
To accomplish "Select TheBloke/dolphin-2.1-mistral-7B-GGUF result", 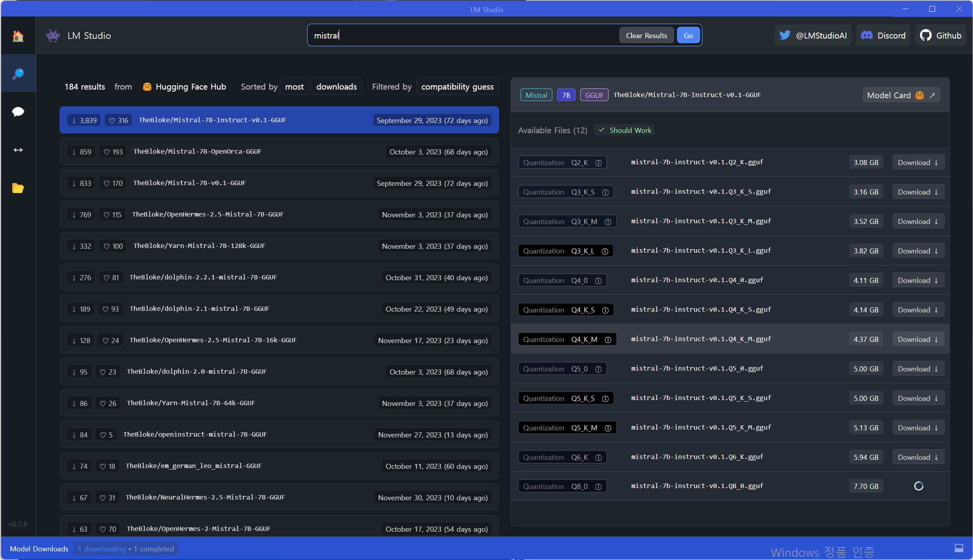I will pyautogui.click(x=279, y=308).
